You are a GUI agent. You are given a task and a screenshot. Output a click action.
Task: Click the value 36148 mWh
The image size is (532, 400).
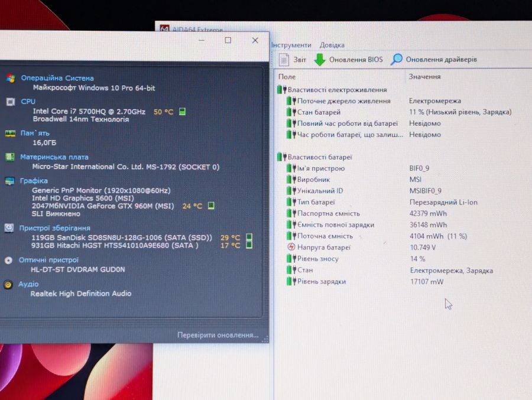(428, 225)
